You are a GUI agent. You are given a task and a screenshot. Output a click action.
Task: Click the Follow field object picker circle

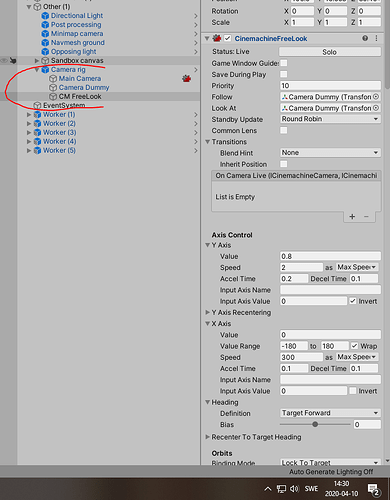click(x=376, y=97)
